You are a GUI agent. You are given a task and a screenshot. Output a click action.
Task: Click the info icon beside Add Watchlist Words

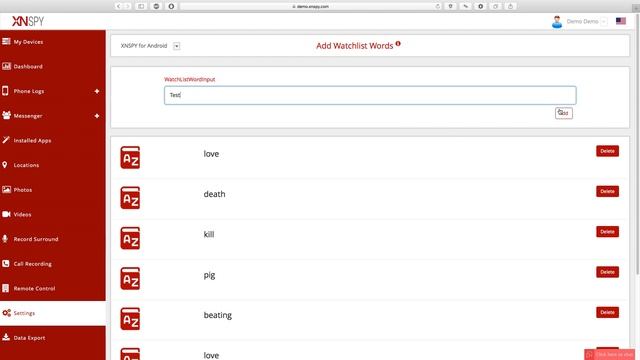(398, 44)
